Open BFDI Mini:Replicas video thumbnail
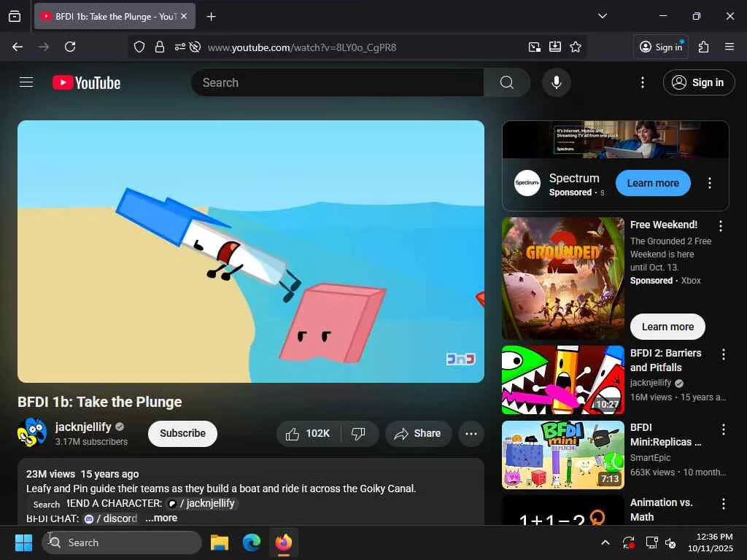This screenshot has height=560, width=747. pyautogui.click(x=562, y=455)
